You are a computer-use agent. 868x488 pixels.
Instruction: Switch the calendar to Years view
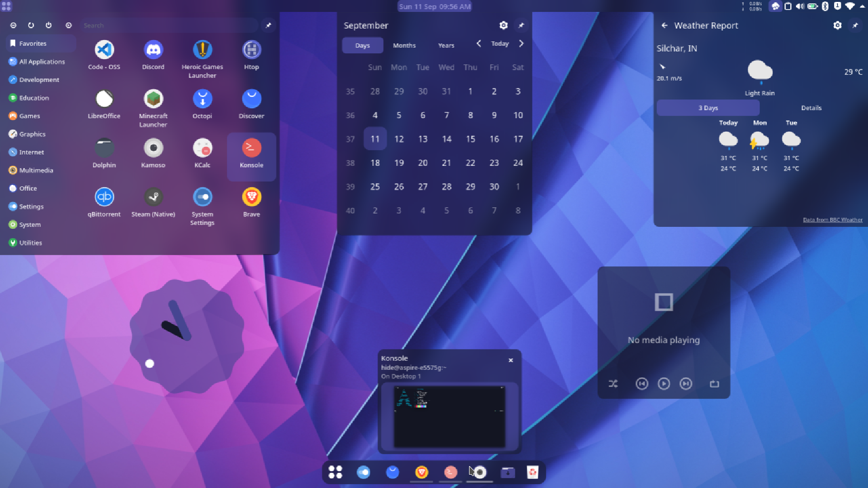[x=445, y=45]
